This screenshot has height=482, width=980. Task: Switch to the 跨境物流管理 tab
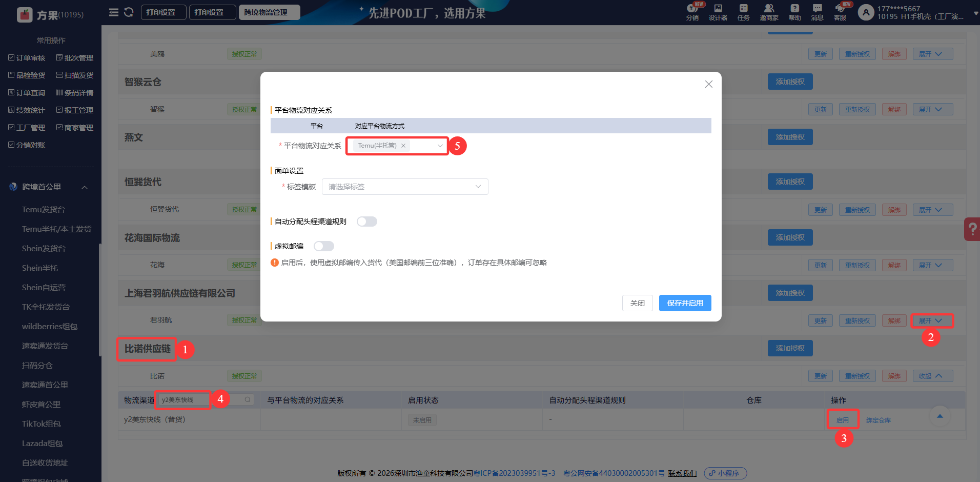(269, 12)
